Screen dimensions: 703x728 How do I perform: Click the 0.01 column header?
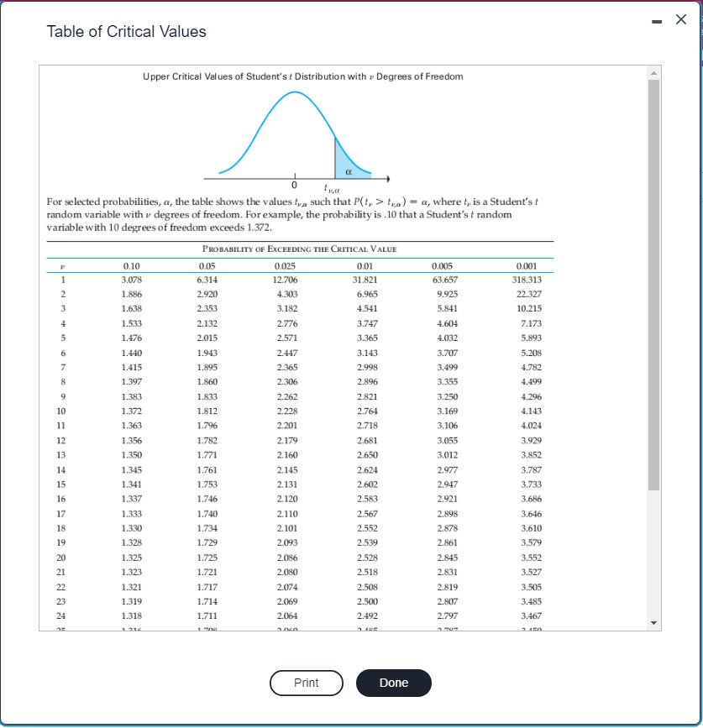pyautogui.click(x=365, y=266)
